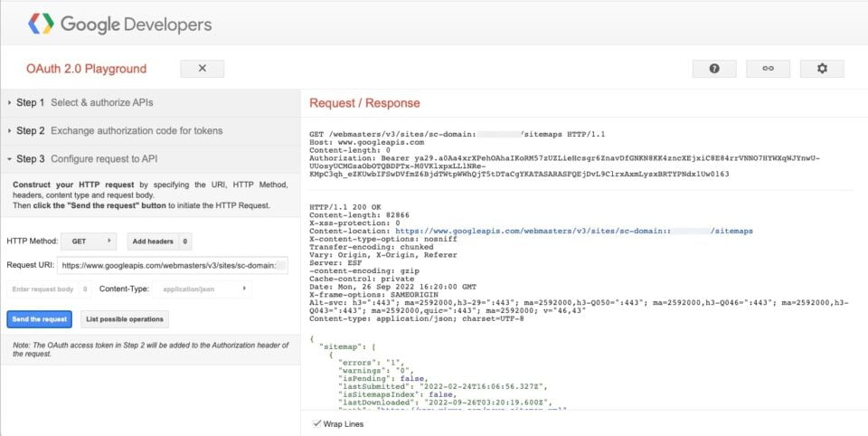Click the Google Developers logo
The image size is (868, 436).
pyautogui.click(x=119, y=24)
